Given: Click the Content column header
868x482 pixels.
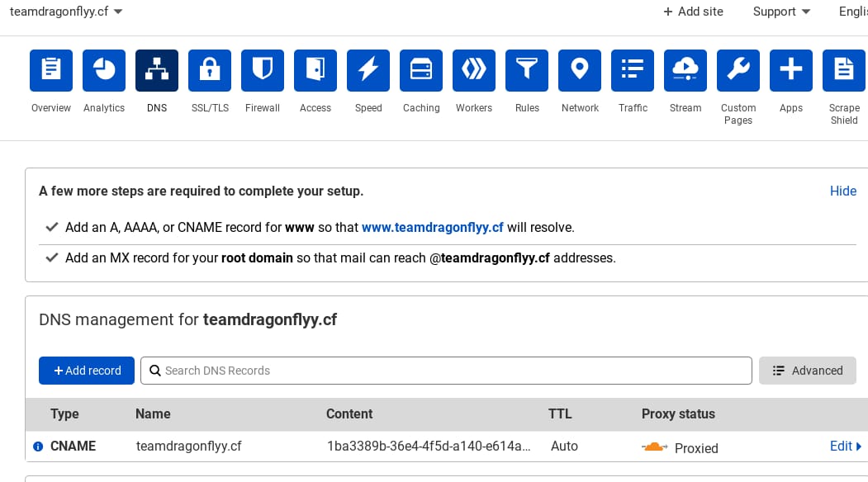Looking at the screenshot, I should click(x=349, y=414).
